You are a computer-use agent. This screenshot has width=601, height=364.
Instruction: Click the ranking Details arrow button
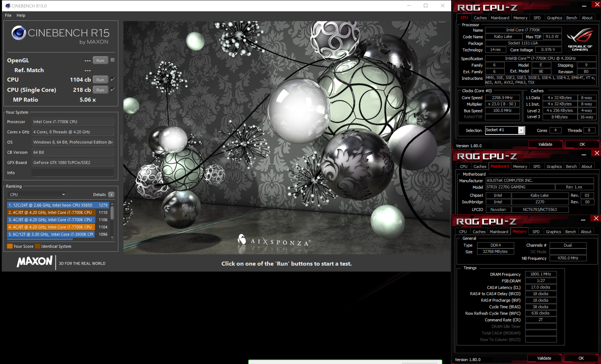111,195
